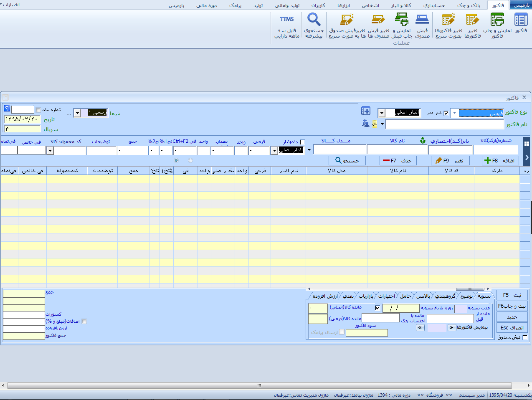Click the حذف F7 delete button
Viewport: 532px width, 400px height.
[x=397, y=160]
